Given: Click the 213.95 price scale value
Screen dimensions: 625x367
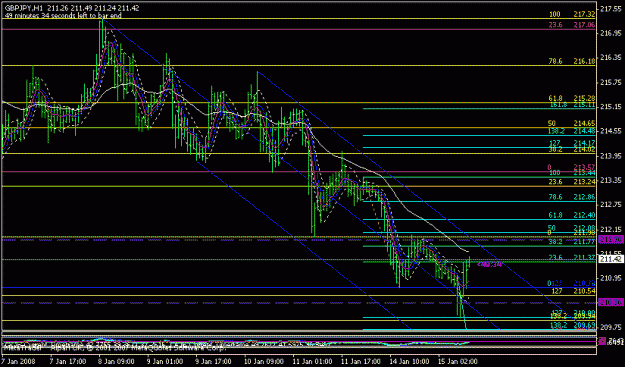Looking at the screenshot, I should pos(610,156).
